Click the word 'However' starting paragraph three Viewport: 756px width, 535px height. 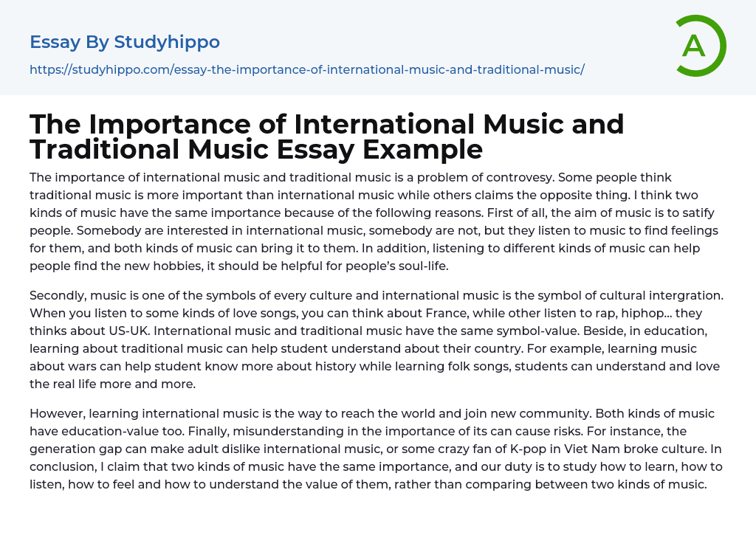(x=56, y=413)
